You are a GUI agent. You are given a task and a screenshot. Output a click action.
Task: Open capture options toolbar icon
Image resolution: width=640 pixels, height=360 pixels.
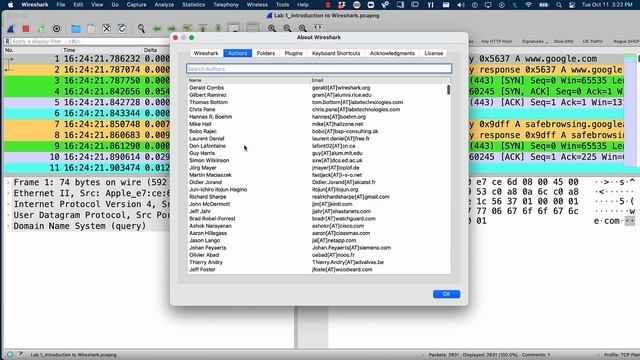(56, 29)
